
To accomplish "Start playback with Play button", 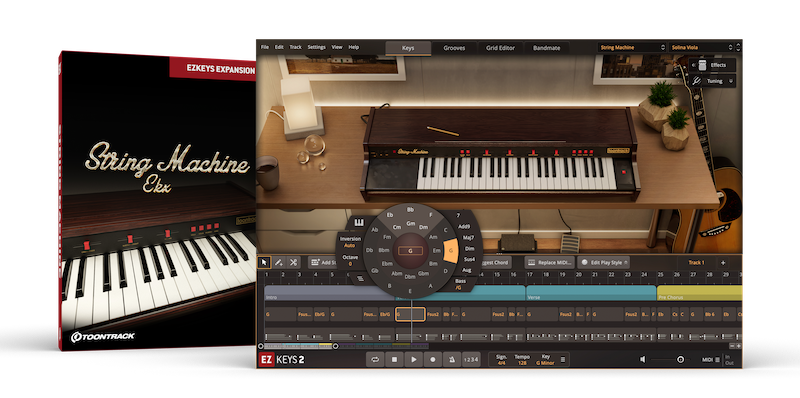I will pyautogui.click(x=414, y=359).
